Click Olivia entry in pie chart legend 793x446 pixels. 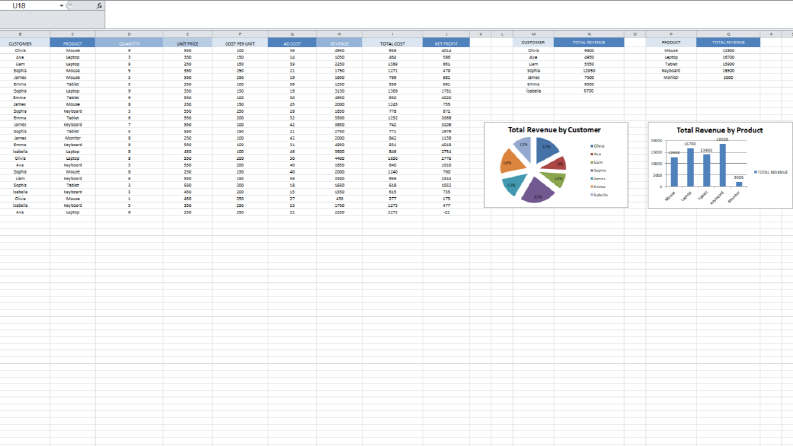(x=597, y=146)
